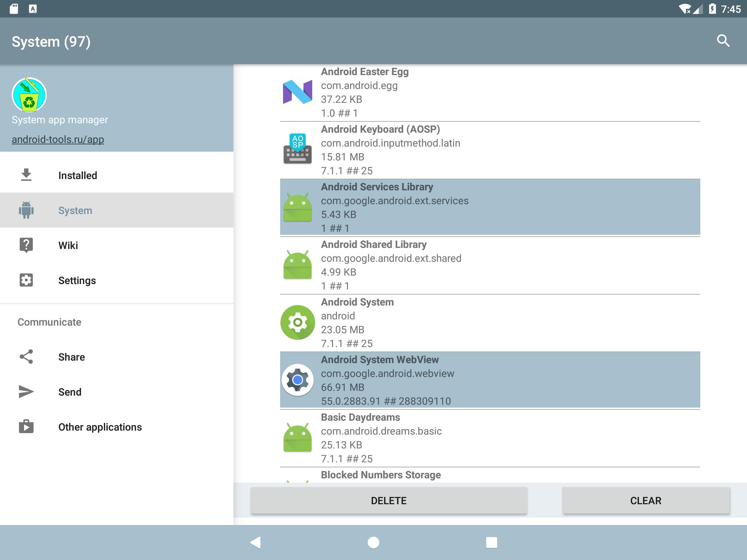Deselect the highlighted Android System WebView row

tap(490, 380)
